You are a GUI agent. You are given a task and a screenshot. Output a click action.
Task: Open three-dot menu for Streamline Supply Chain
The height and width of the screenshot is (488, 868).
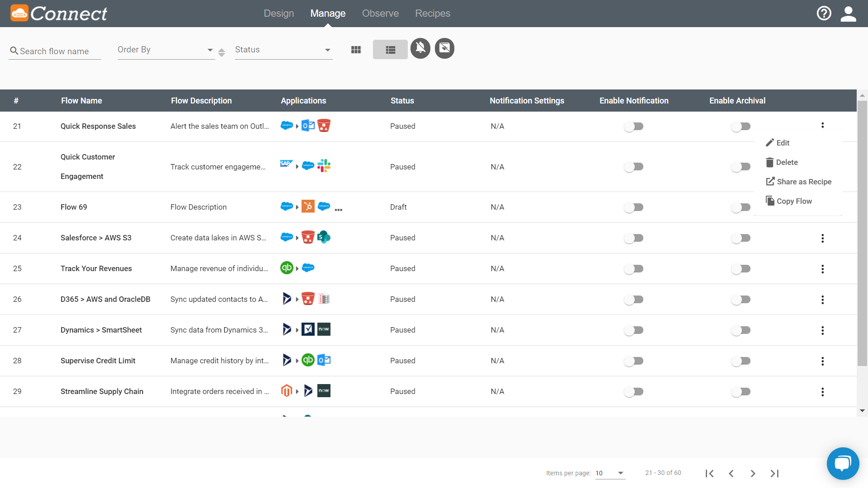tap(822, 392)
